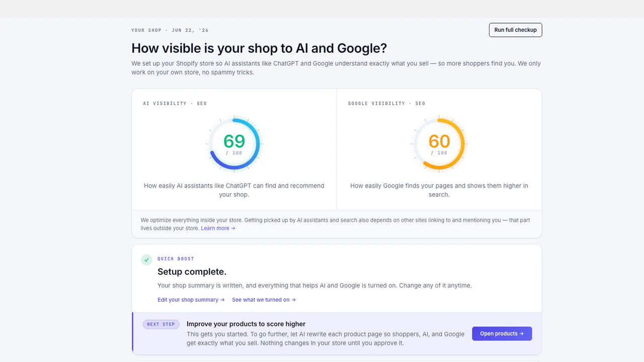The image size is (644, 362).
Task: Click "Improve your products to score higher" text
Action: pos(246,324)
